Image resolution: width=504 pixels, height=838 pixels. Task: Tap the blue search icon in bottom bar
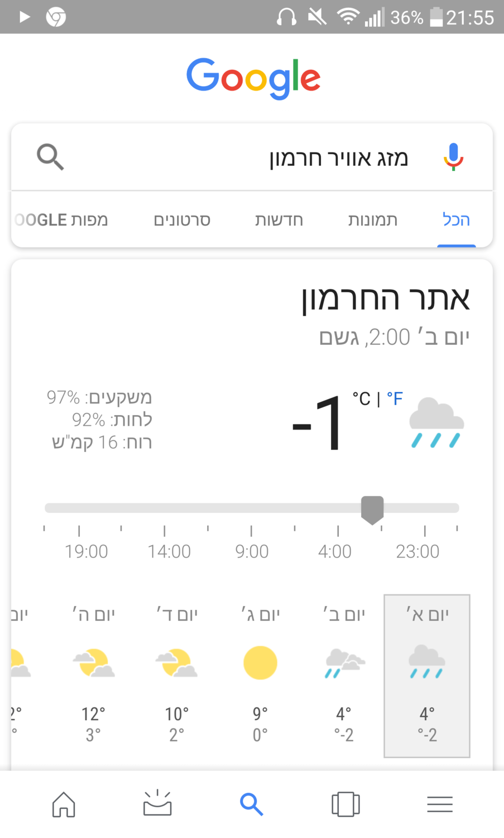251,804
